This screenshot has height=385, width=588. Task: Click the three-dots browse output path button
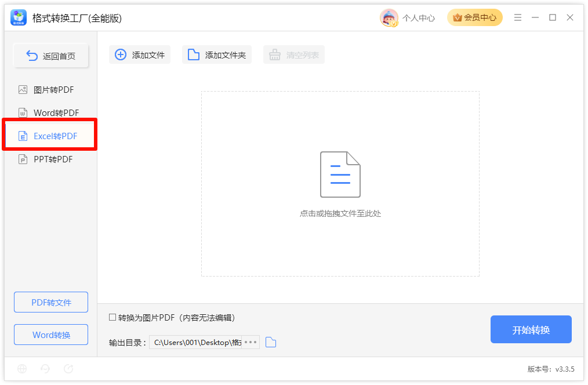pos(251,342)
